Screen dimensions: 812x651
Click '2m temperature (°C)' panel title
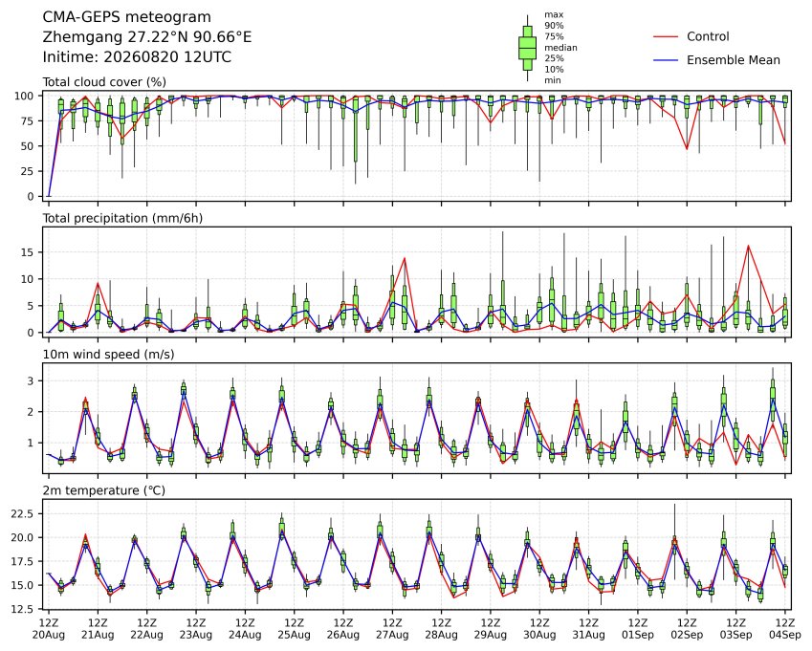coord(103,490)
